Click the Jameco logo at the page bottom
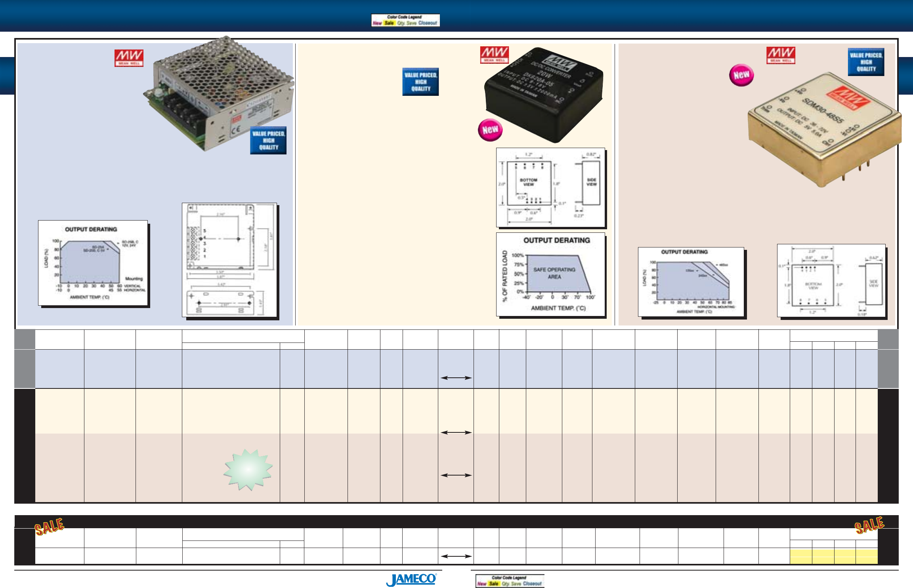Viewport: 913px width, 588px height. tap(411, 579)
